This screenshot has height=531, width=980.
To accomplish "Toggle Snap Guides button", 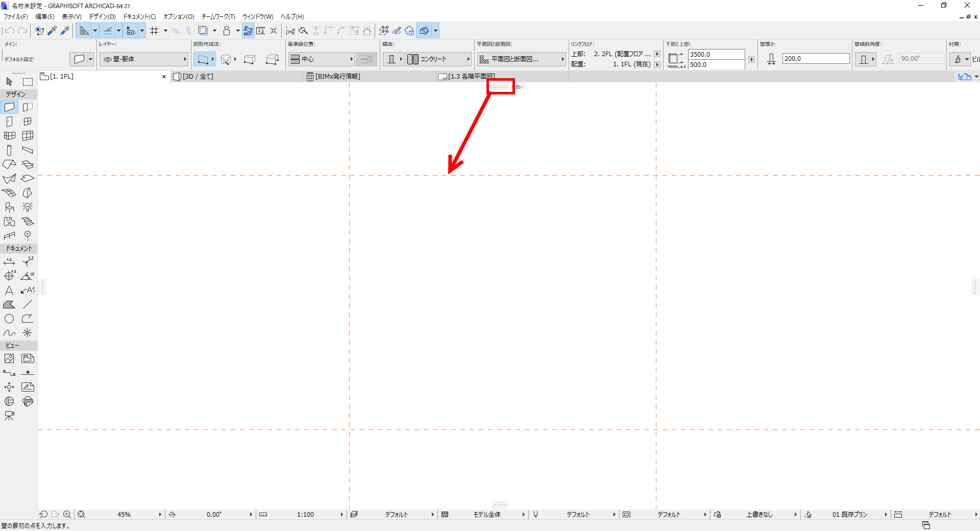I will (108, 31).
